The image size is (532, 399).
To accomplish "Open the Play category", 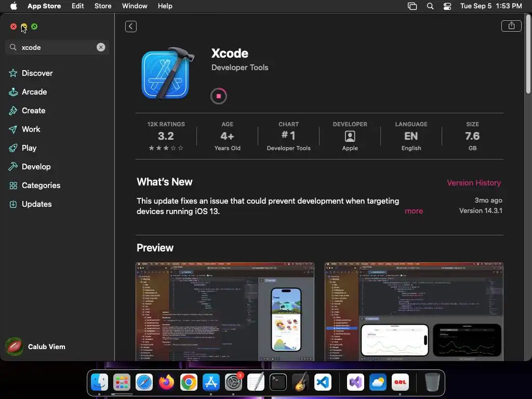I will pos(23,148).
